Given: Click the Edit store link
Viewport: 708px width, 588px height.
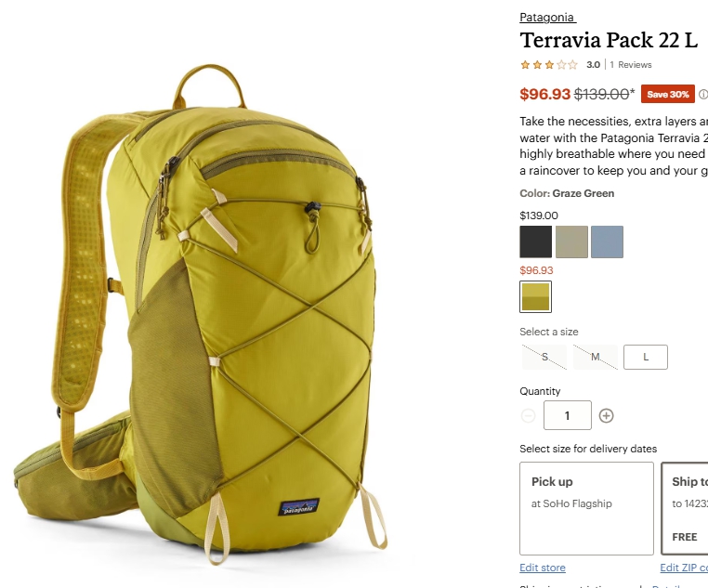Looking at the screenshot, I should click(x=543, y=568).
